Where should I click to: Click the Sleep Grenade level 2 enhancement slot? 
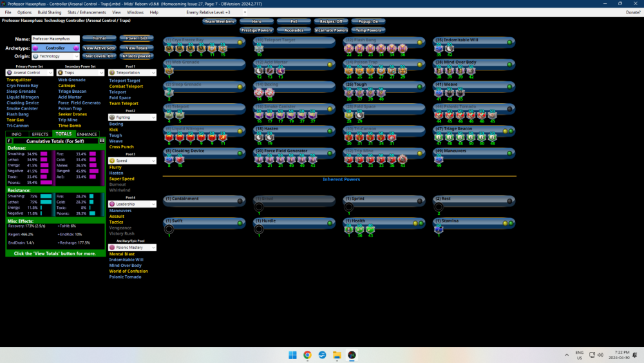169,93
